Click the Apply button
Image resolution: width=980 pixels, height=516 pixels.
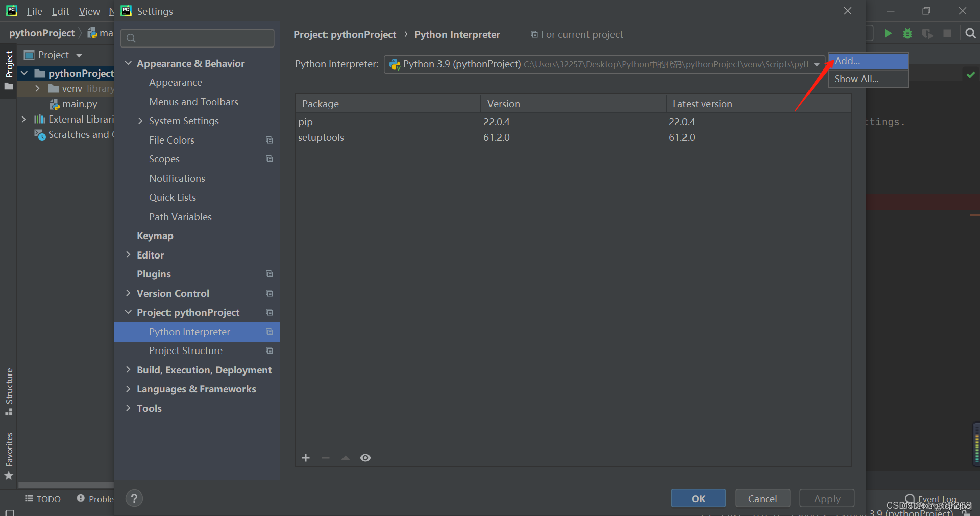tap(827, 499)
